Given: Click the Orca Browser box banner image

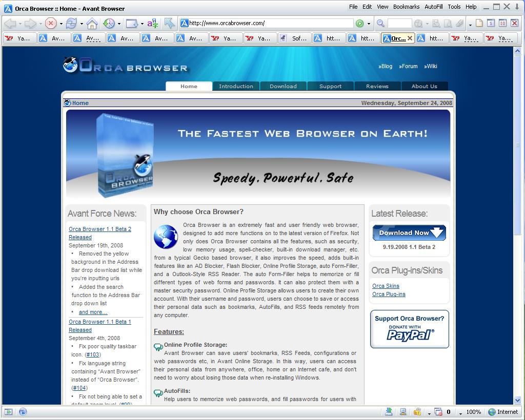Looking at the screenshot, I should tap(125, 155).
